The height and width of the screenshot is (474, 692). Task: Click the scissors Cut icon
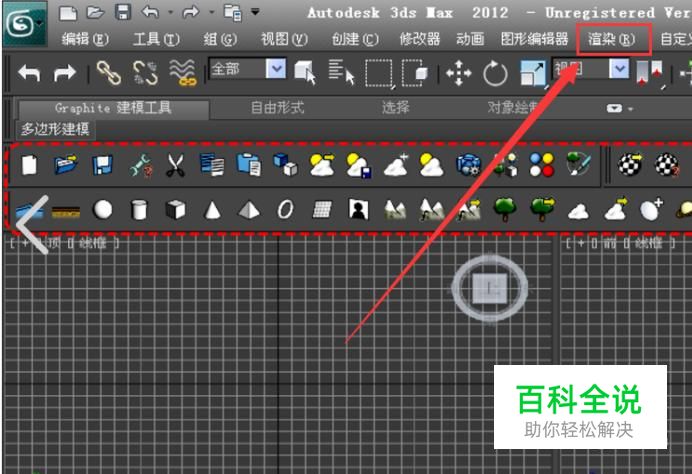(175, 166)
